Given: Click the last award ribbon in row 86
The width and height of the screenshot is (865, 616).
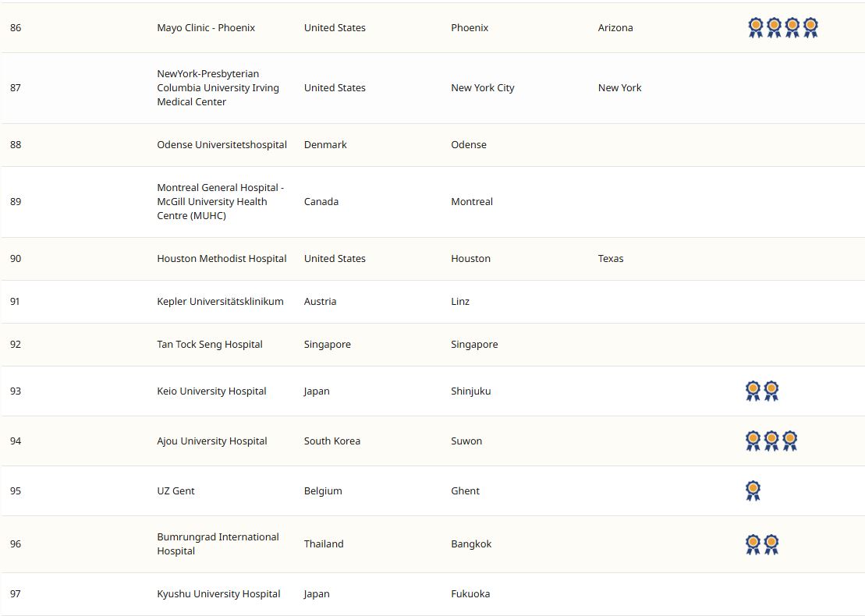Looking at the screenshot, I should click(810, 28).
